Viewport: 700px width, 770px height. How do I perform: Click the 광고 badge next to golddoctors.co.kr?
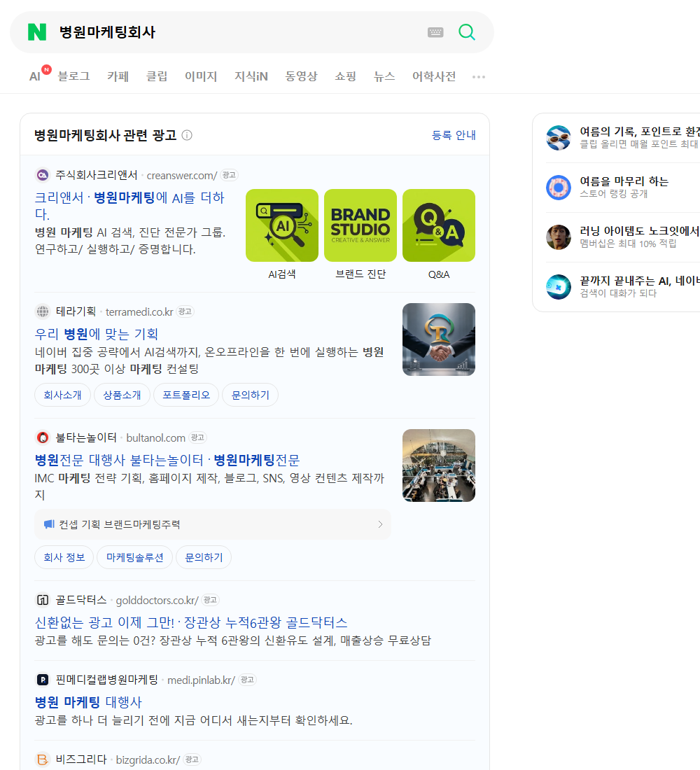click(210, 600)
